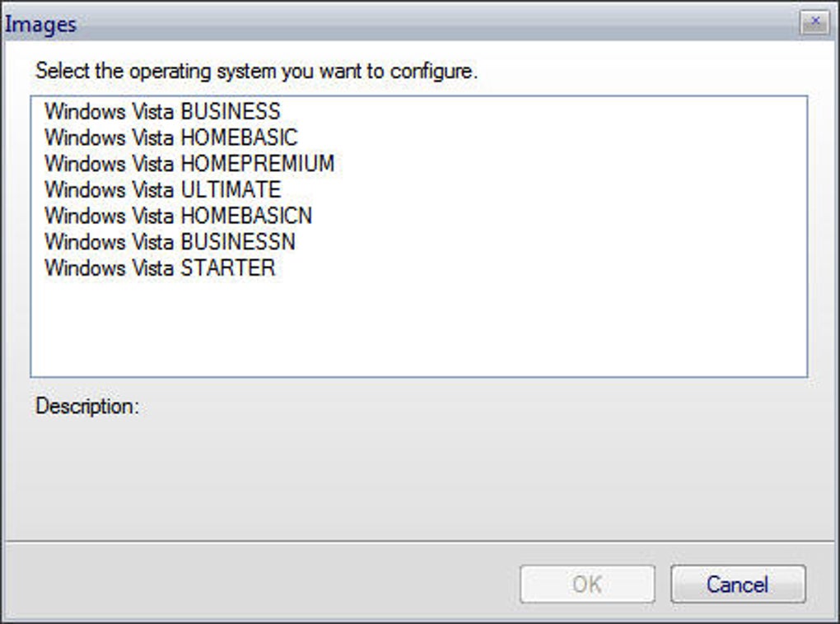This screenshot has width=840, height=624.
Task: Select the Windows Vista ULTIMATE image
Action: pyautogui.click(x=162, y=189)
